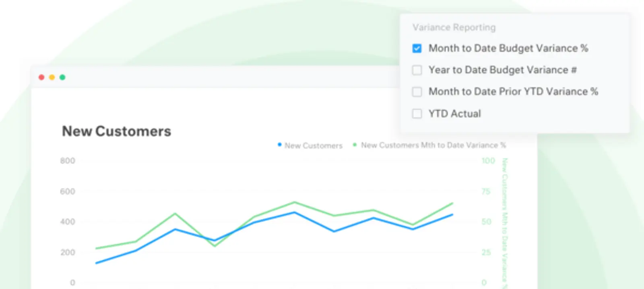Enable Year to Date Budget Variance #

click(x=417, y=70)
